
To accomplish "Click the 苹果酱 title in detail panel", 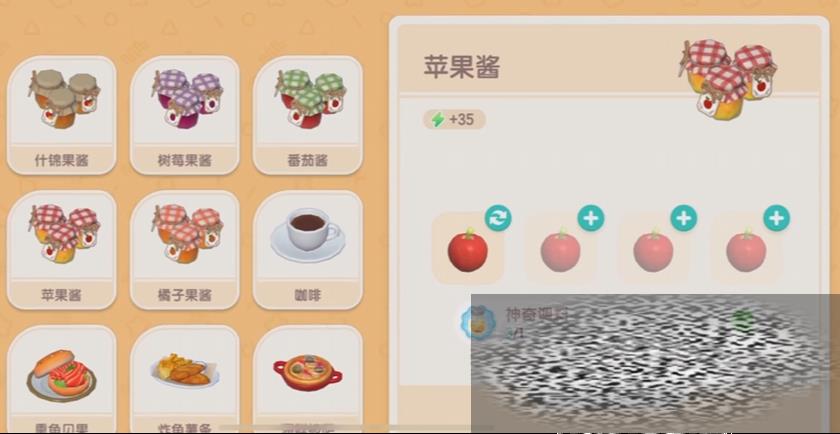I will pyautogui.click(x=462, y=67).
